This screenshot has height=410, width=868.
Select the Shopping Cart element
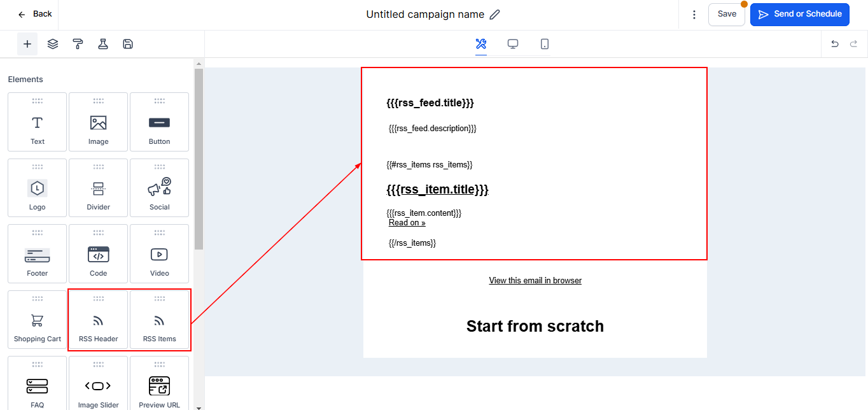(38, 320)
